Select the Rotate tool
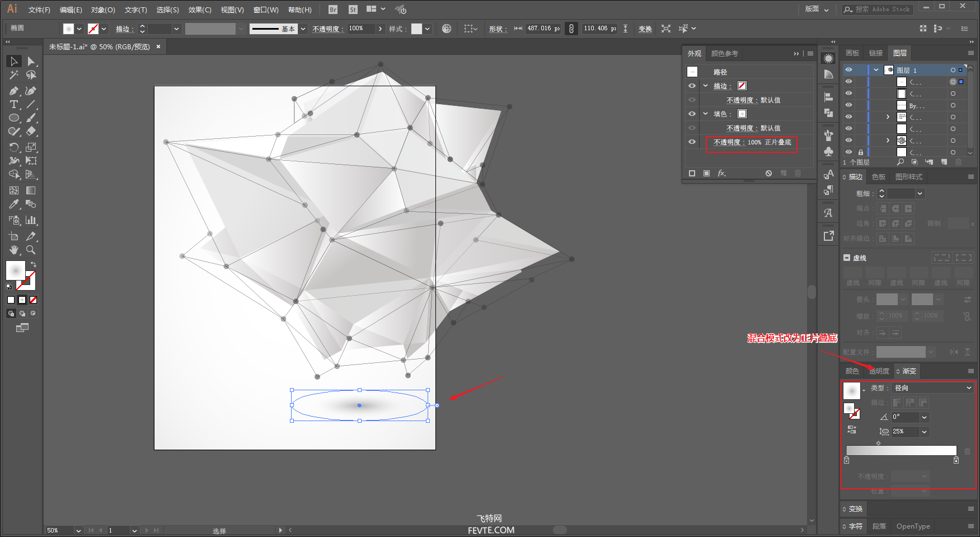The height and width of the screenshot is (537, 980). tap(14, 147)
